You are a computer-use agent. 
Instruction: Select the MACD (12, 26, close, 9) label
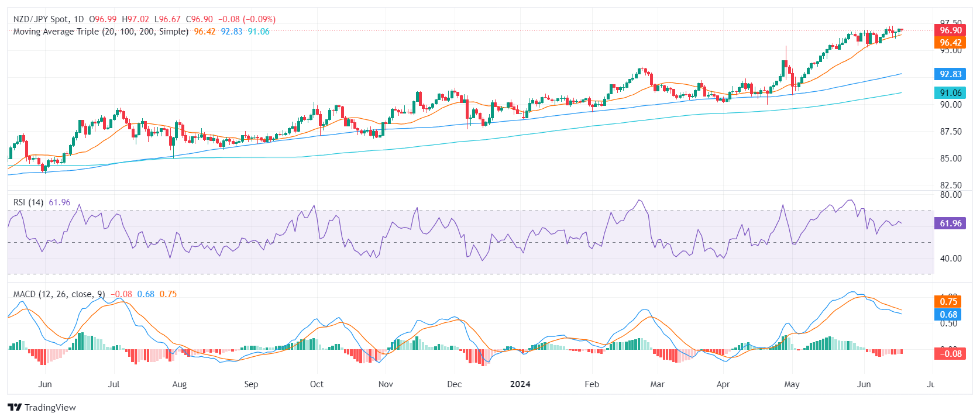tap(59, 294)
